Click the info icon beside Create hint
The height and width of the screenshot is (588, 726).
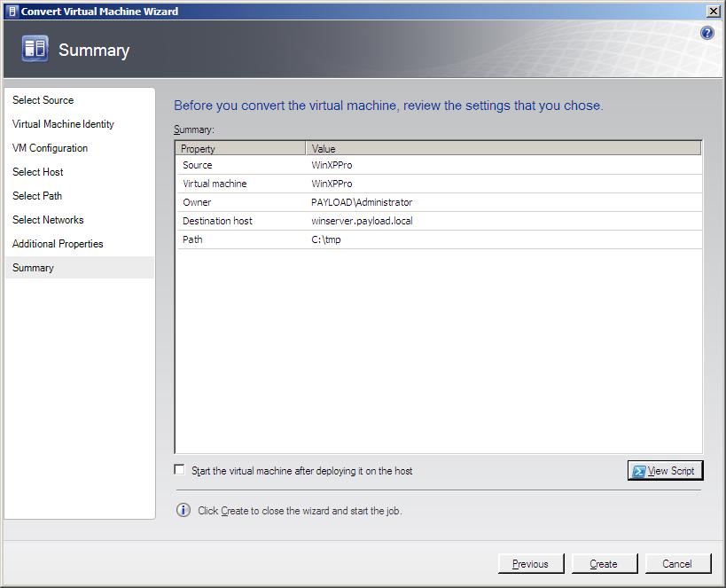pyautogui.click(x=183, y=510)
